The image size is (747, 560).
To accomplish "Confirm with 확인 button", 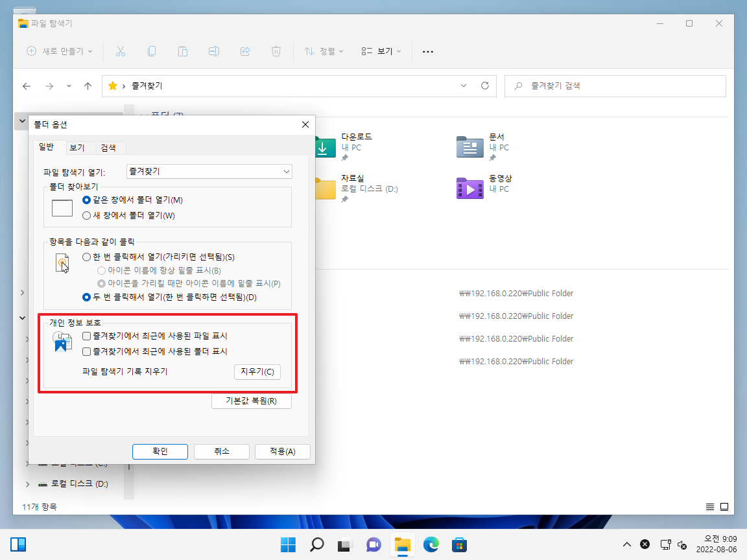I will click(160, 451).
